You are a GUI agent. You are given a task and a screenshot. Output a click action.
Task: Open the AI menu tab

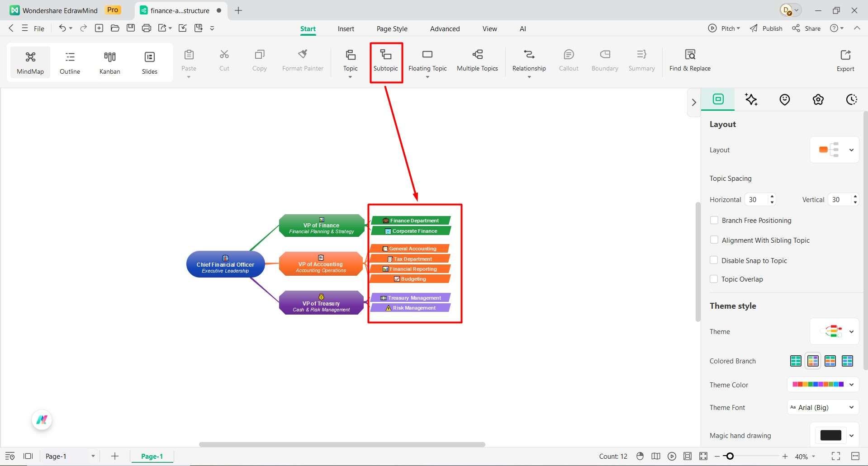pos(522,28)
